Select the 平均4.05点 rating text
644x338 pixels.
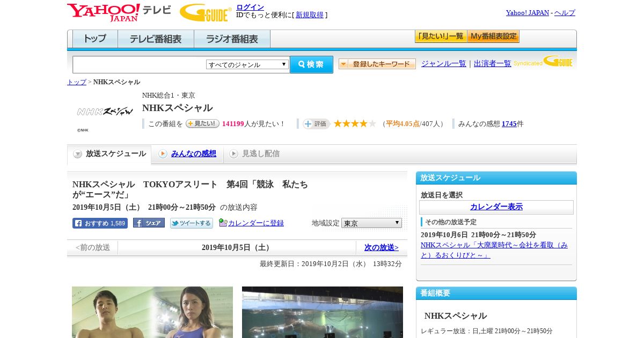(x=402, y=123)
